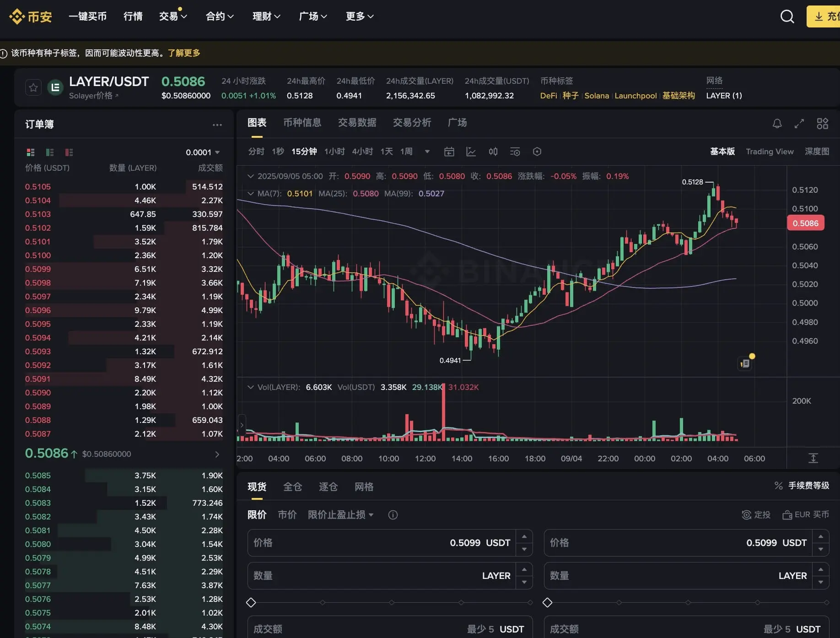Expand chart to fullscreen icon

799,124
